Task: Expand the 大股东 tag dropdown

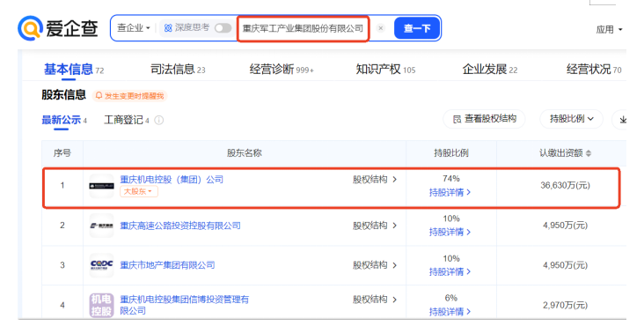Action: tap(138, 191)
